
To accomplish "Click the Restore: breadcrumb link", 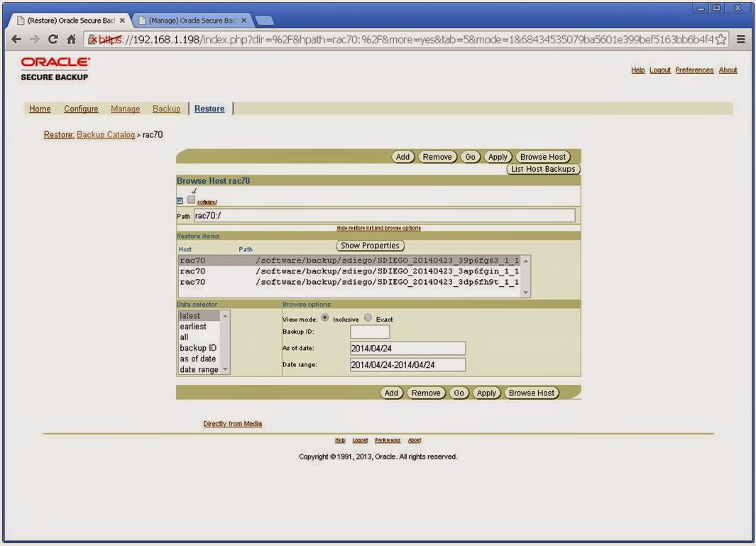I will coord(59,135).
